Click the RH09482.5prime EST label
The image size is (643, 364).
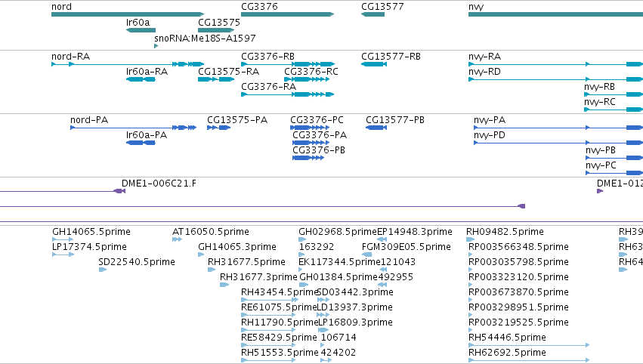click(505, 232)
